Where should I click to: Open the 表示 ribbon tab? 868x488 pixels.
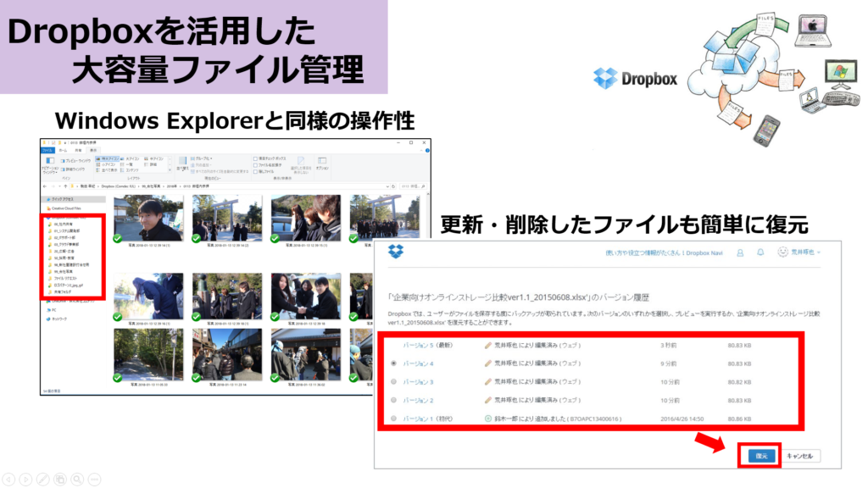(93, 150)
